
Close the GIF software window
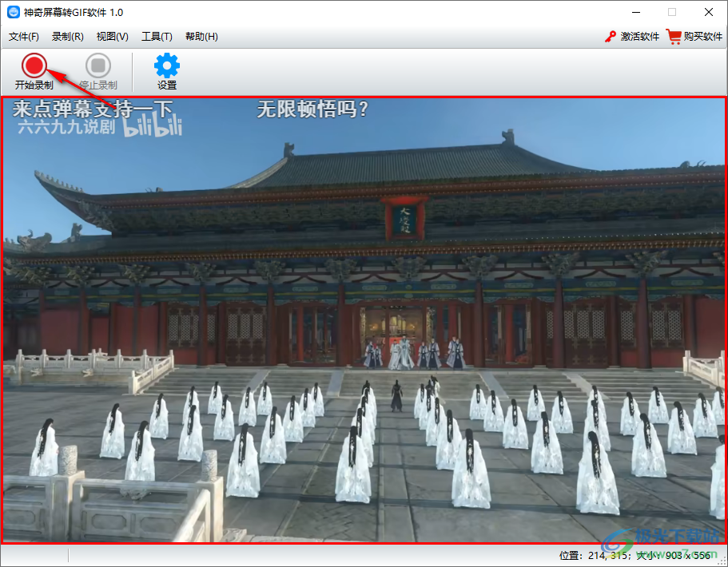point(709,12)
